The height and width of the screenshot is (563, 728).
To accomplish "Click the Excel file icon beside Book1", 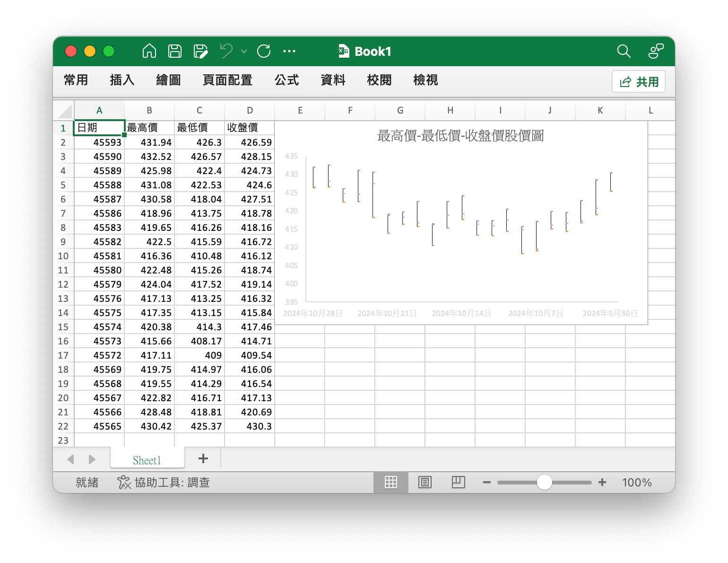I will click(x=344, y=51).
